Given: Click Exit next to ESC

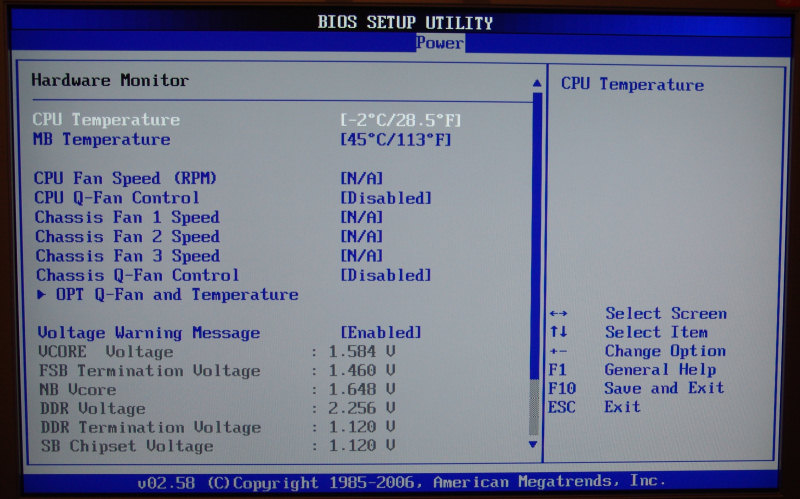Looking at the screenshot, I should (x=622, y=407).
